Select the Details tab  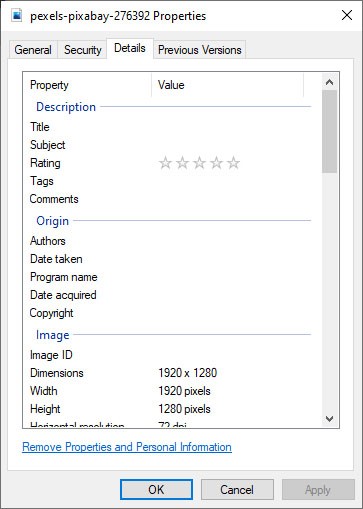[x=130, y=48]
